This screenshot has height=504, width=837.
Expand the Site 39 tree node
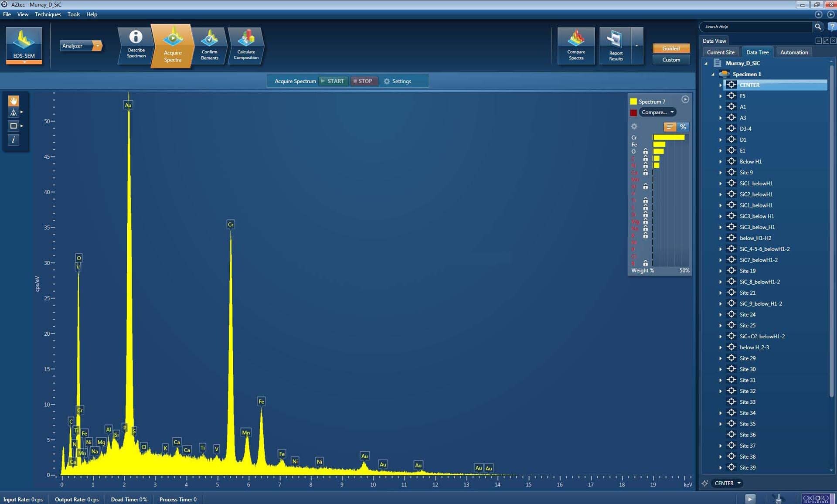720,468
